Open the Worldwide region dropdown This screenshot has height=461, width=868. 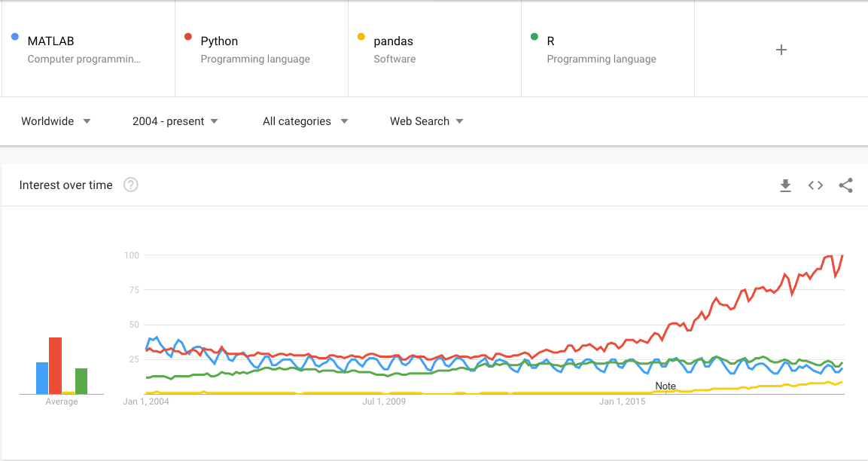point(56,121)
